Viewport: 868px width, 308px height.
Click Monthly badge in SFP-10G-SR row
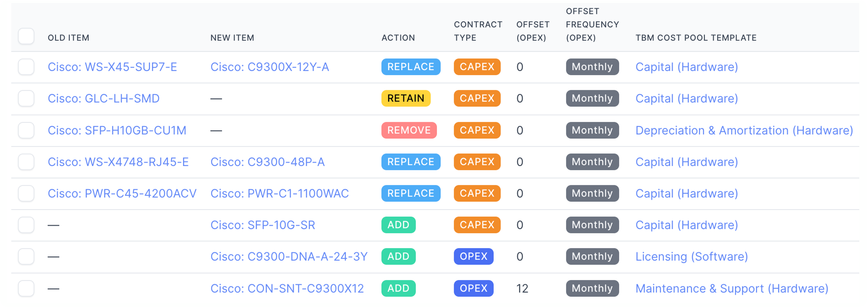(592, 225)
